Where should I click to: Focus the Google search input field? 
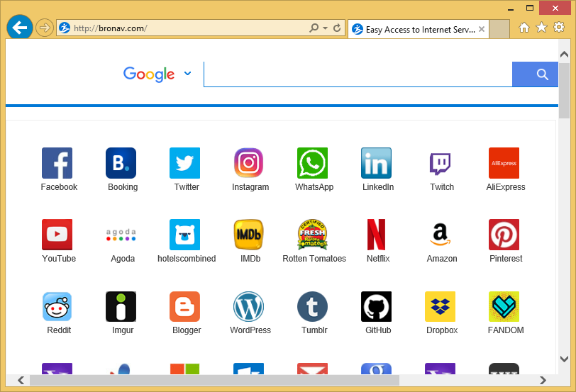point(358,74)
